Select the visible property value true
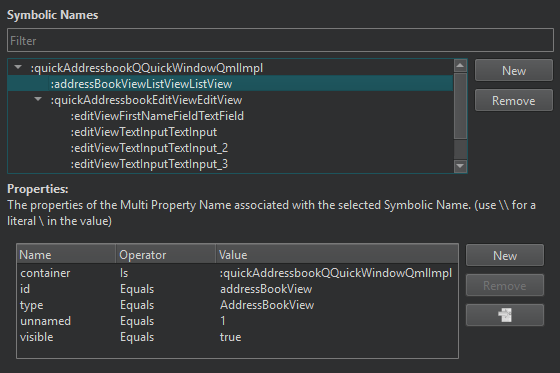The image size is (560, 373). pyautogui.click(x=230, y=337)
